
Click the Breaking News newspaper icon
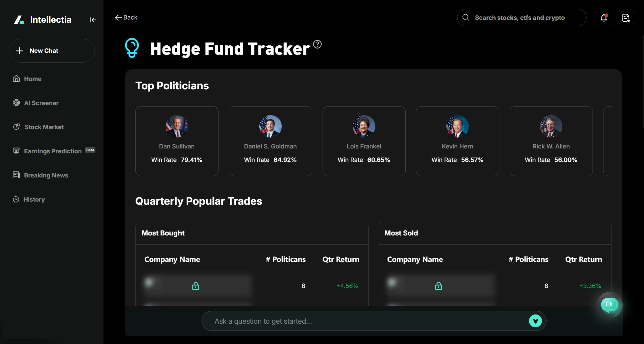[16, 175]
